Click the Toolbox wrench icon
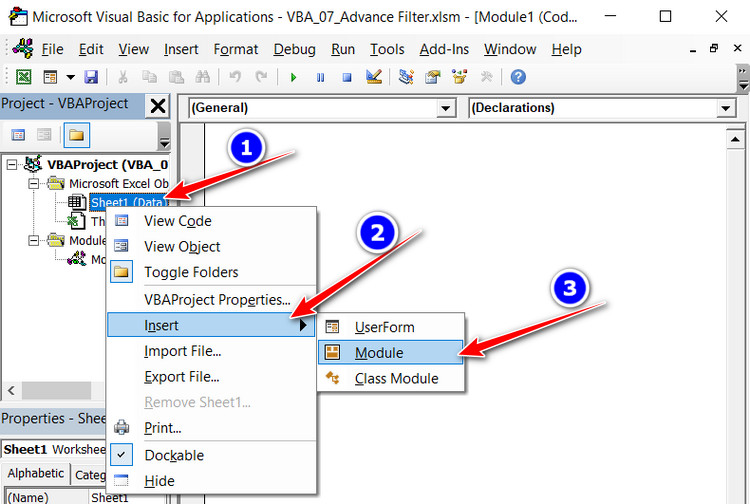The width and height of the screenshot is (750, 504). coord(486,77)
